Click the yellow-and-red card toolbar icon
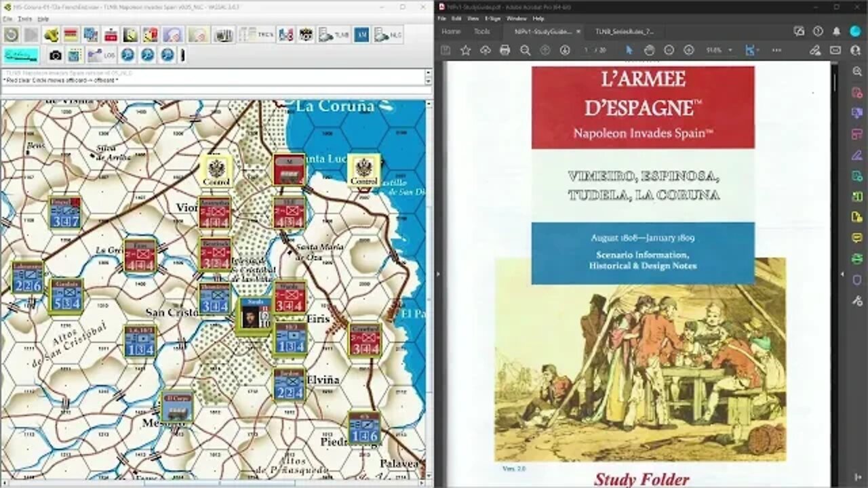This screenshot has height=488, width=868. pyautogui.click(x=150, y=35)
